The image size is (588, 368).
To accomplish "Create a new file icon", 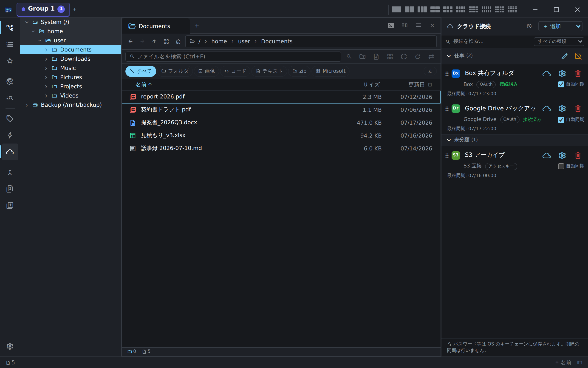I will [x=376, y=57].
